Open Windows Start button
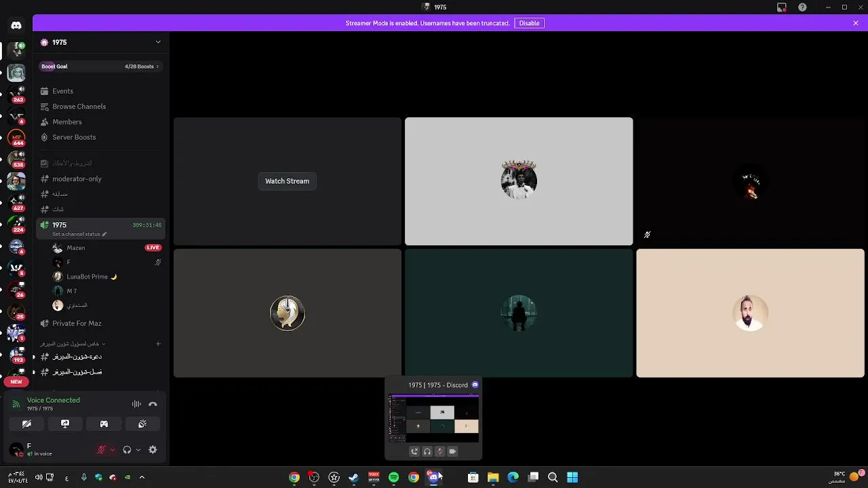 click(x=572, y=477)
